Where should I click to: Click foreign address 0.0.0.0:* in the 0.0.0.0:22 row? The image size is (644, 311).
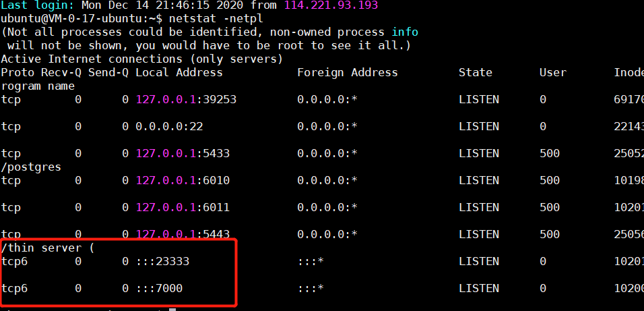click(327, 126)
